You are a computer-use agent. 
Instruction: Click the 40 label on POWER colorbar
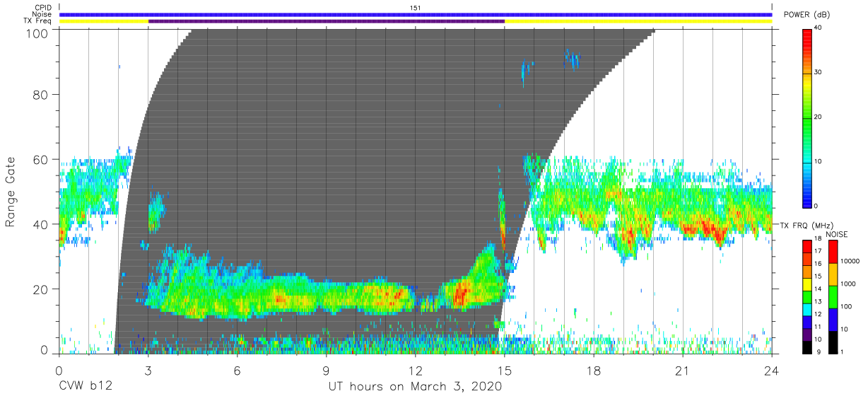(x=819, y=28)
